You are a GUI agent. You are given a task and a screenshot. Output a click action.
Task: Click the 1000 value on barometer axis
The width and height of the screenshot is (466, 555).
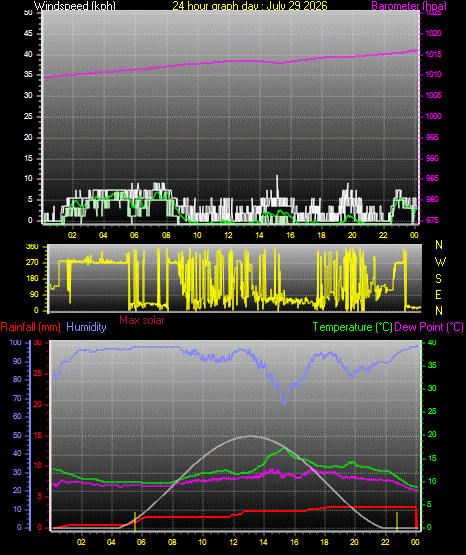coord(433,116)
